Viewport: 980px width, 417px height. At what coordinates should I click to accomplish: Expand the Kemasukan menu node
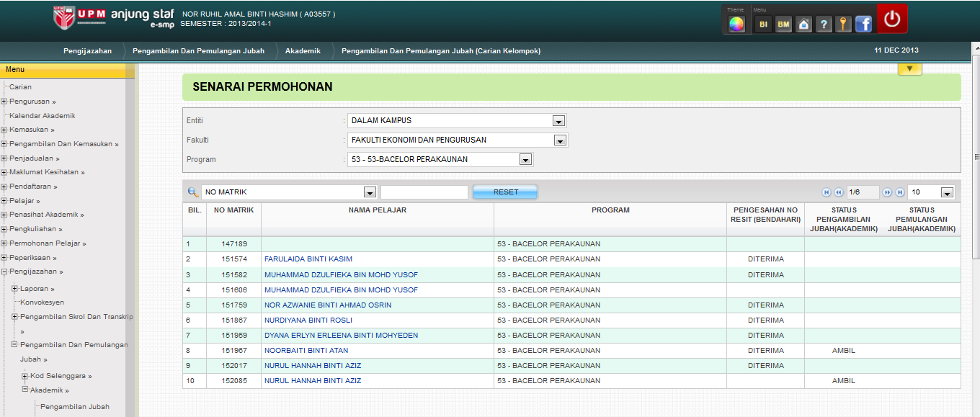(4, 130)
